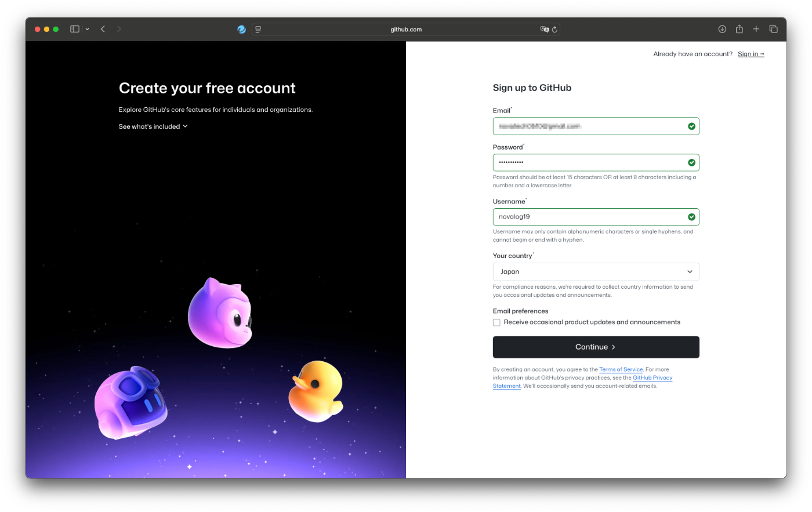Open the Share icon in toolbar

(739, 29)
